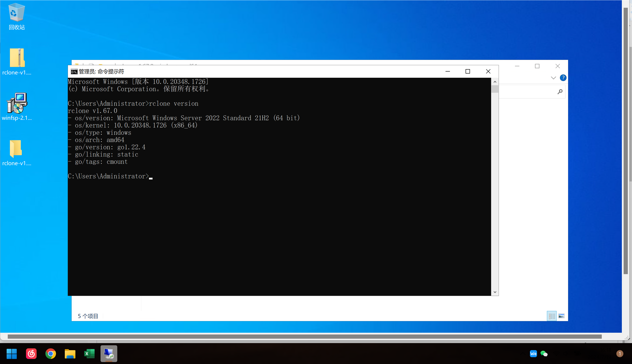Screen dimensions: 632x364
Task: Open NetEase Cloud Music from taskbar
Action: click(x=31, y=353)
